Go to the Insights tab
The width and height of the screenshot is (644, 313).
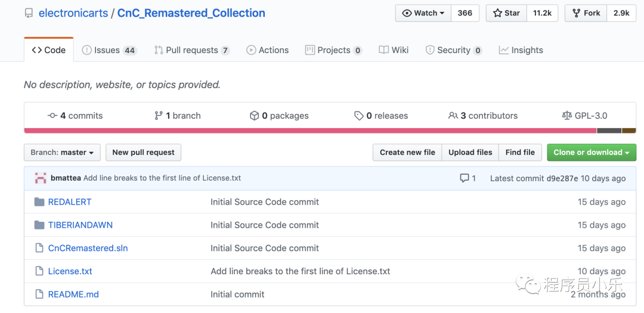click(521, 50)
